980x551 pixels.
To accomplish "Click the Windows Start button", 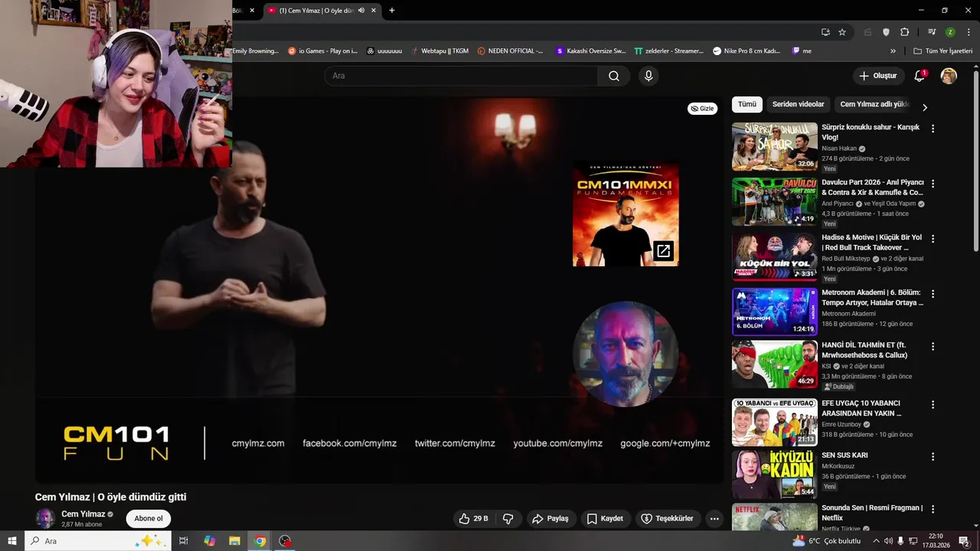I will [11, 541].
